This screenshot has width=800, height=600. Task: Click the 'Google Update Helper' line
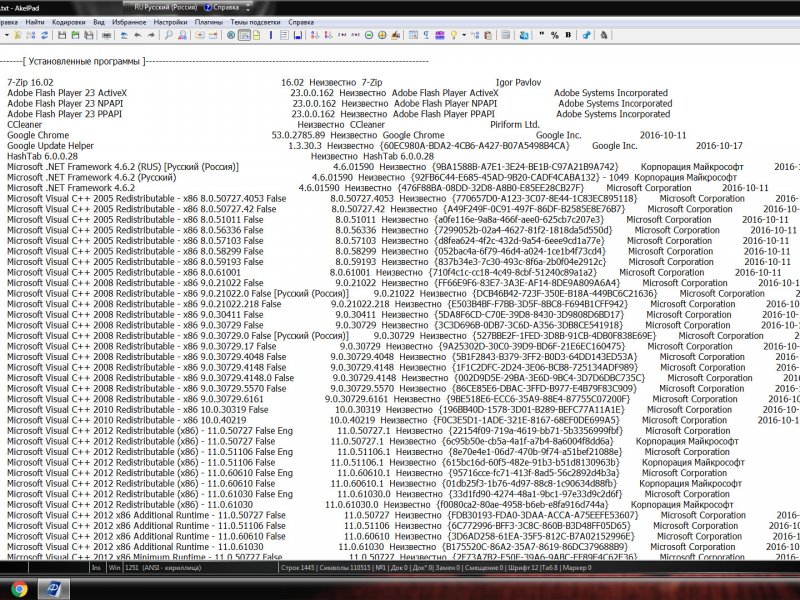click(x=51, y=145)
